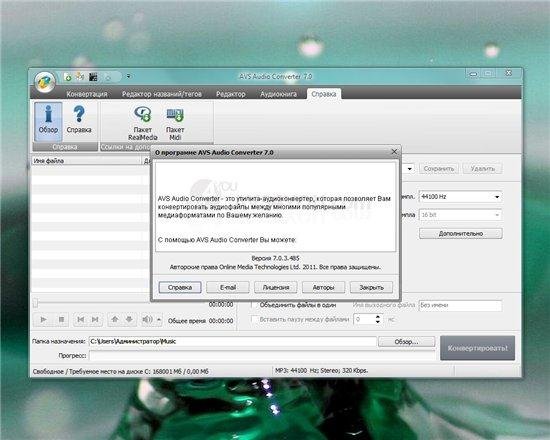Click the Пакет RealMedia icon

[x=142, y=123]
